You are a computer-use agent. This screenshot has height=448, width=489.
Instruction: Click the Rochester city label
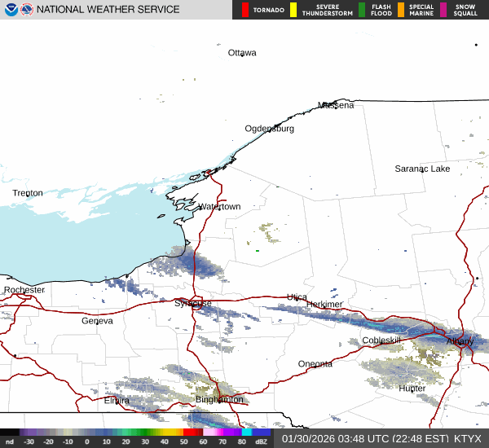[24, 290]
